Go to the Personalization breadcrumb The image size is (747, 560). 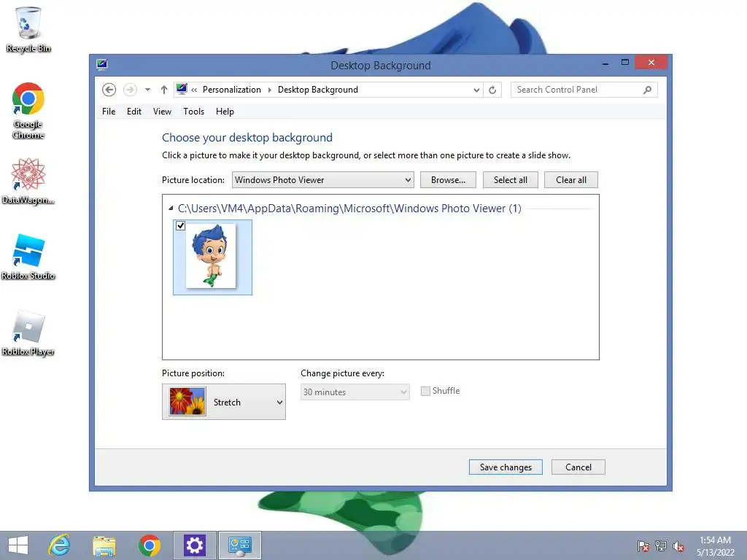pyautogui.click(x=231, y=90)
